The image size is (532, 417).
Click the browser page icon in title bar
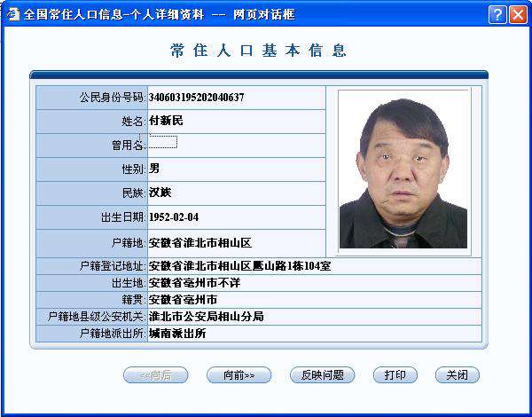coord(12,14)
